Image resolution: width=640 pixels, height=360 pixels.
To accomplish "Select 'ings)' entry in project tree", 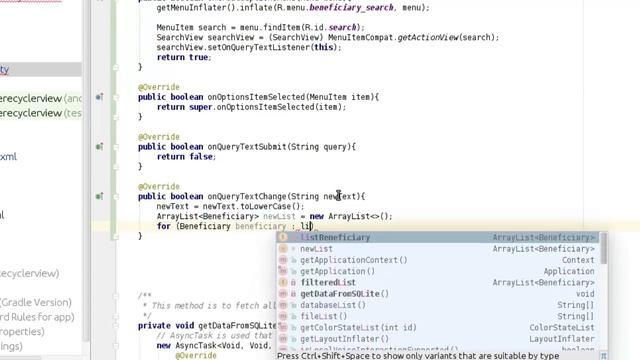I will (x=11, y=347).
